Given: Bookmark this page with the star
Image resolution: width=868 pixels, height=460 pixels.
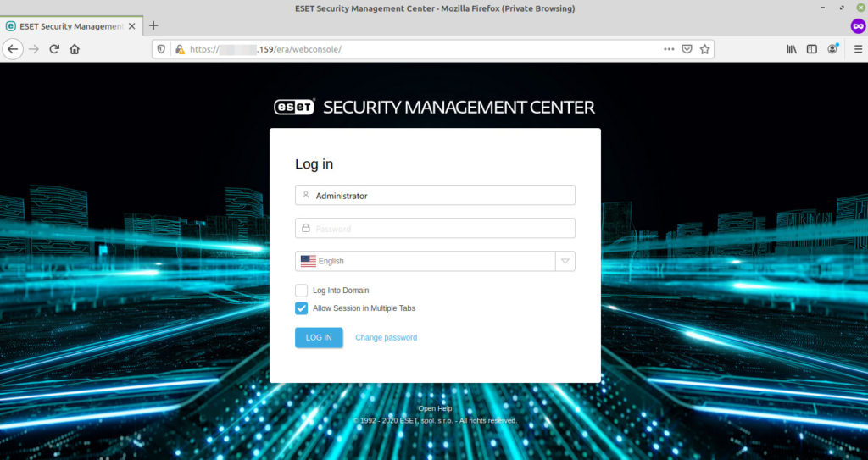Looking at the screenshot, I should [704, 49].
